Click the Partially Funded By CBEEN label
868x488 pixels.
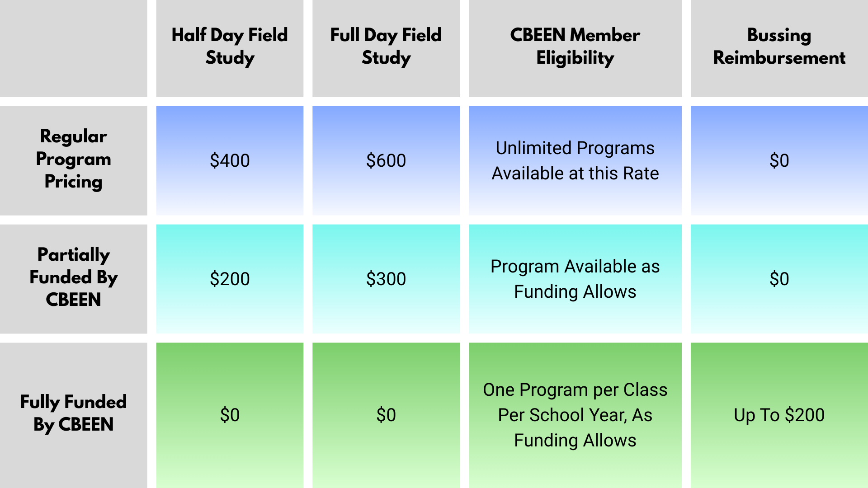[x=73, y=277]
